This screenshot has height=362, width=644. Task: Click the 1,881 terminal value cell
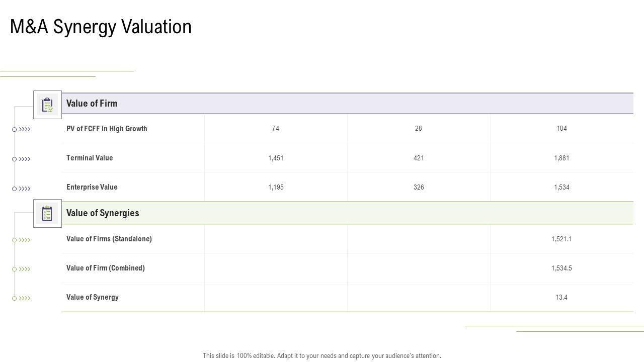(561, 158)
